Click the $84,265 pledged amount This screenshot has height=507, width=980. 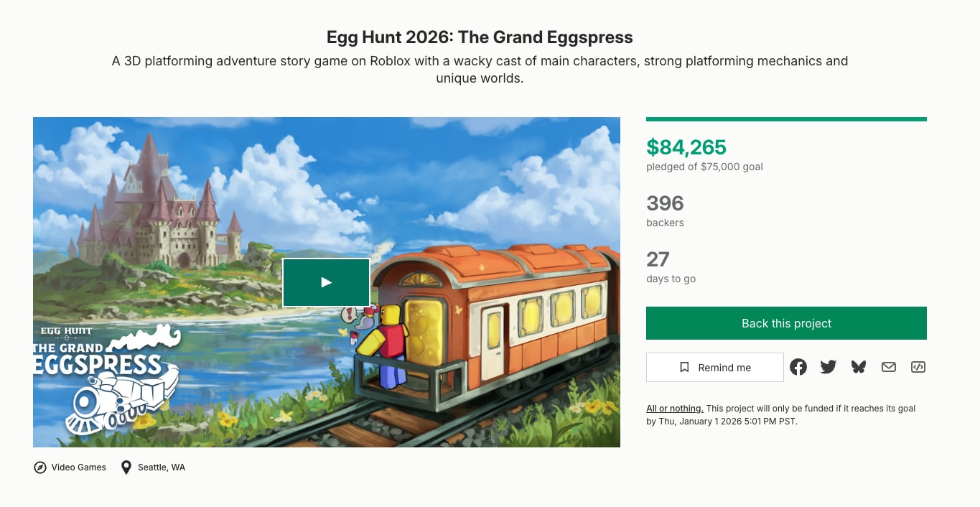point(686,147)
